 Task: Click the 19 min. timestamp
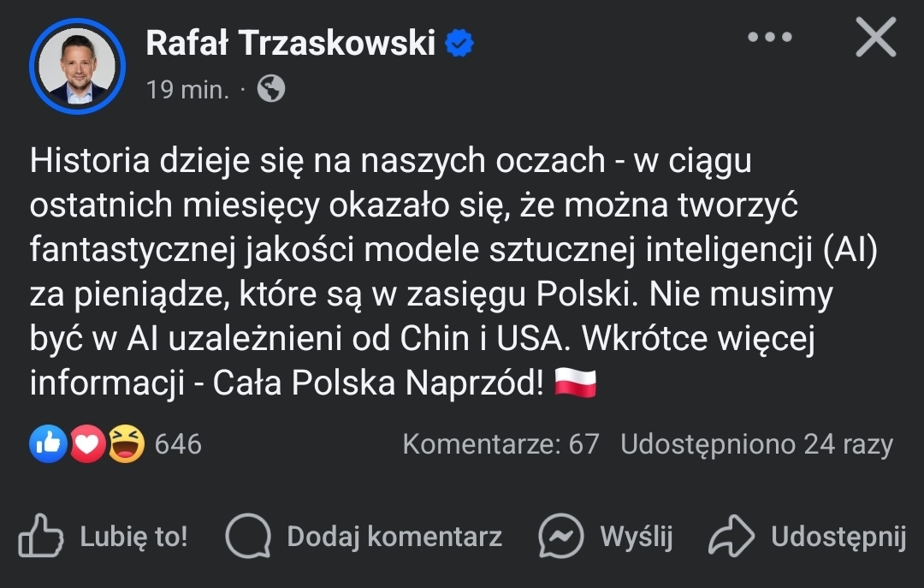tap(187, 89)
